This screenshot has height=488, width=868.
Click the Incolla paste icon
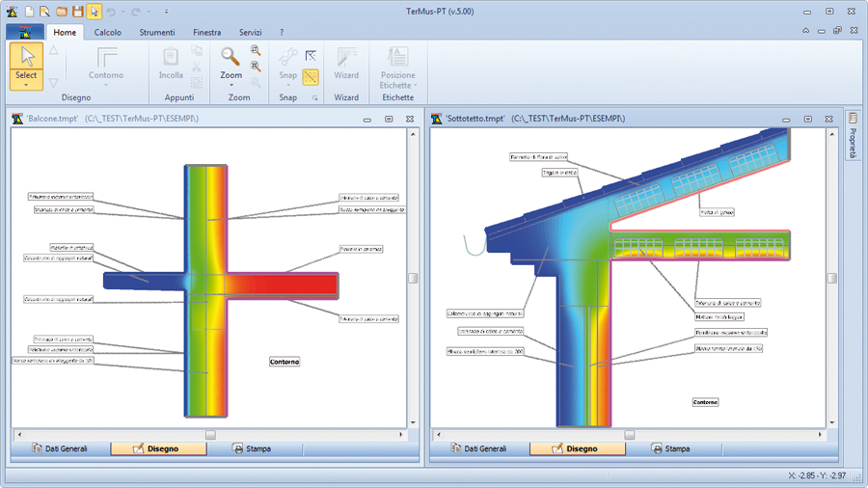point(171,58)
